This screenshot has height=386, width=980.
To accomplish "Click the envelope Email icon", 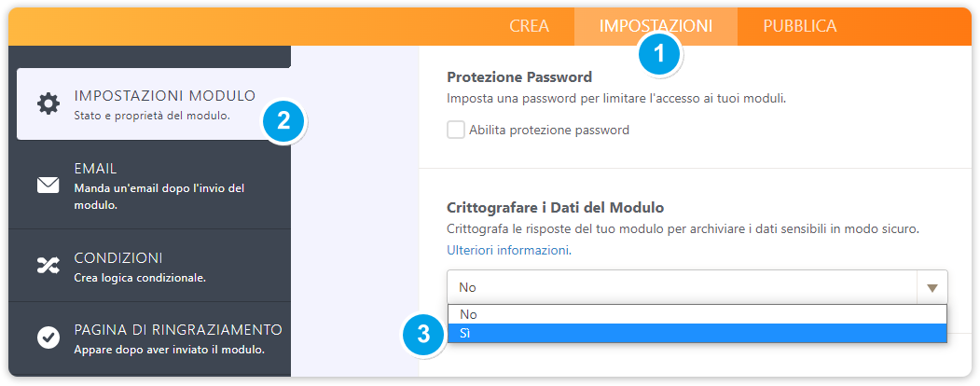I will pyautogui.click(x=48, y=185).
